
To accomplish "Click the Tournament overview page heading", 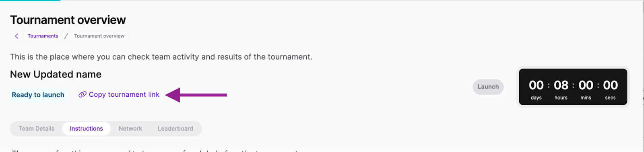I will [x=68, y=20].
